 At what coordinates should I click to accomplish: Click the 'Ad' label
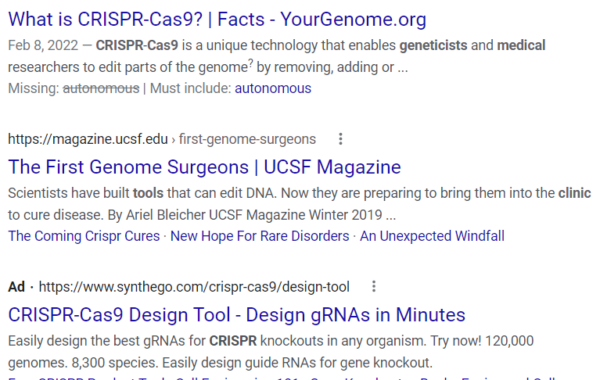[x=16, y=287]
